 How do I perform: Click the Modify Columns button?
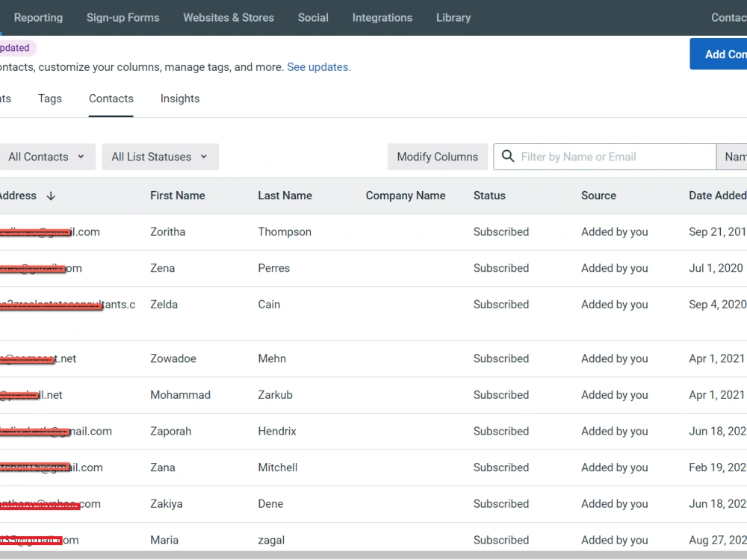pos(437,157)
